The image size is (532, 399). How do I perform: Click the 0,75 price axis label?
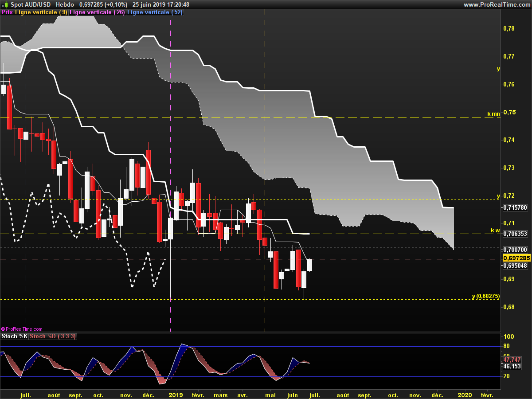click(x=509, y=112)
